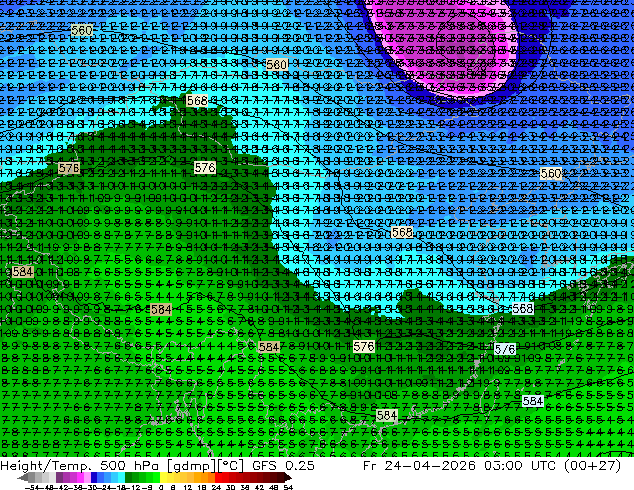Click the '54' colorbar tick label at the right end

coord(287,488)
